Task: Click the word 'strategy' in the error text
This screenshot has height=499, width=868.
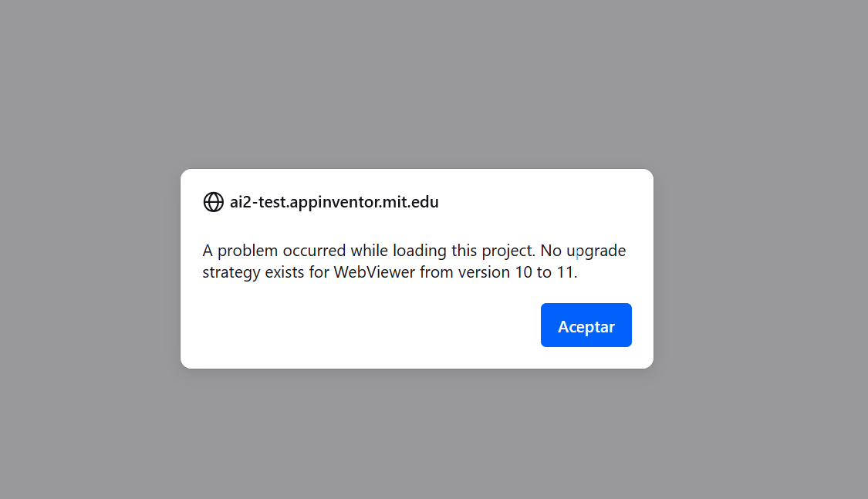Action: (x=231, y=272)
